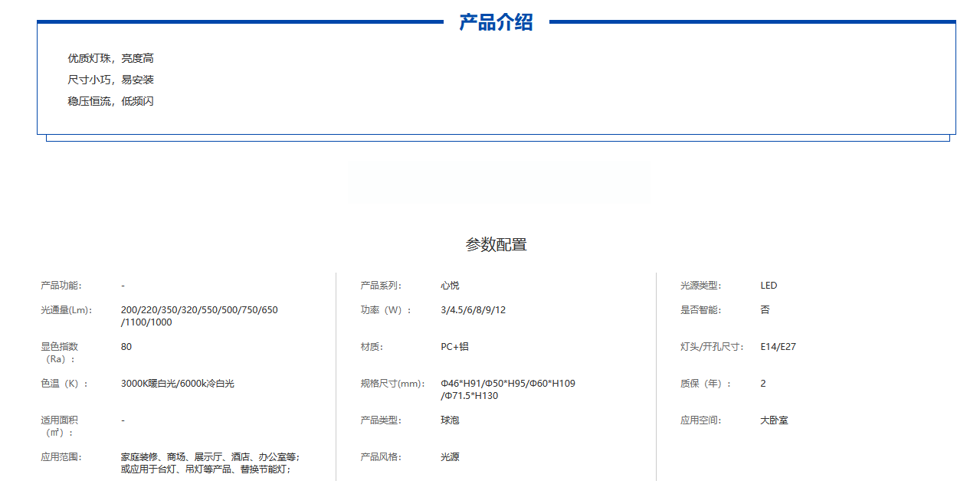Select the power value 3/4.5/6/8/9/12

click(473, 310)
